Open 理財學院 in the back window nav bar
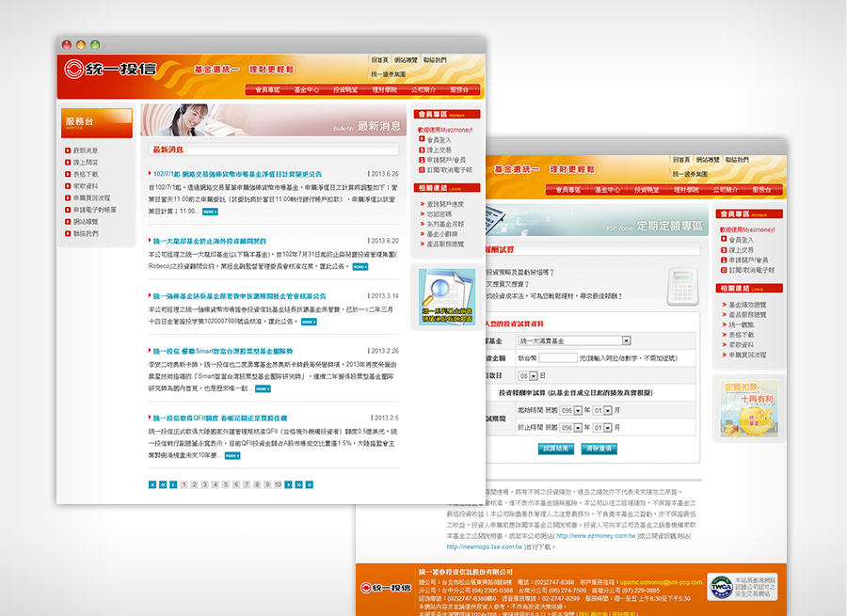Image resolution: width=847 pixels, height=616 pixels. pos(686,190)
